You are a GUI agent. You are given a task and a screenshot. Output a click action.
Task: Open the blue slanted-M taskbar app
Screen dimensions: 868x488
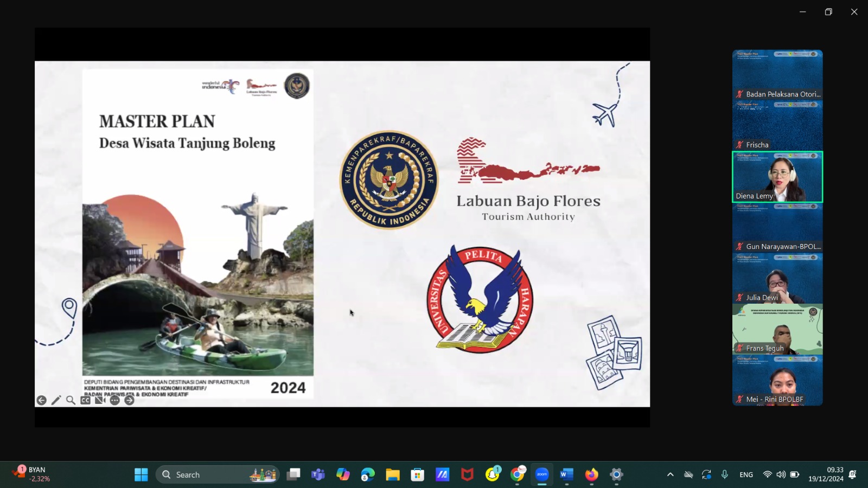click(442, 474)
